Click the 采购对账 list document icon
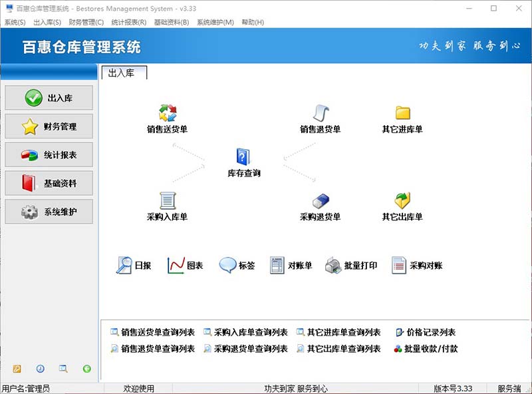The width and height of the screenshot is (532, 394). 399,266
